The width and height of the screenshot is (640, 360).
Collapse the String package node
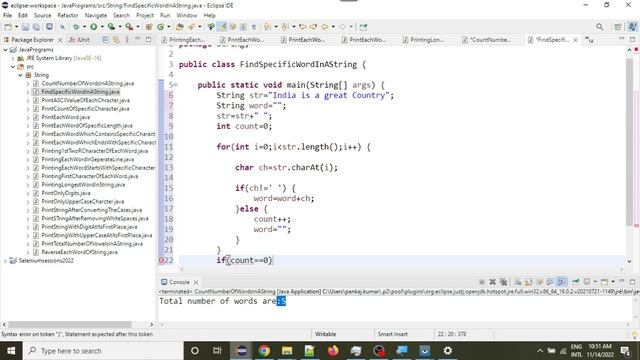point(20,75)
